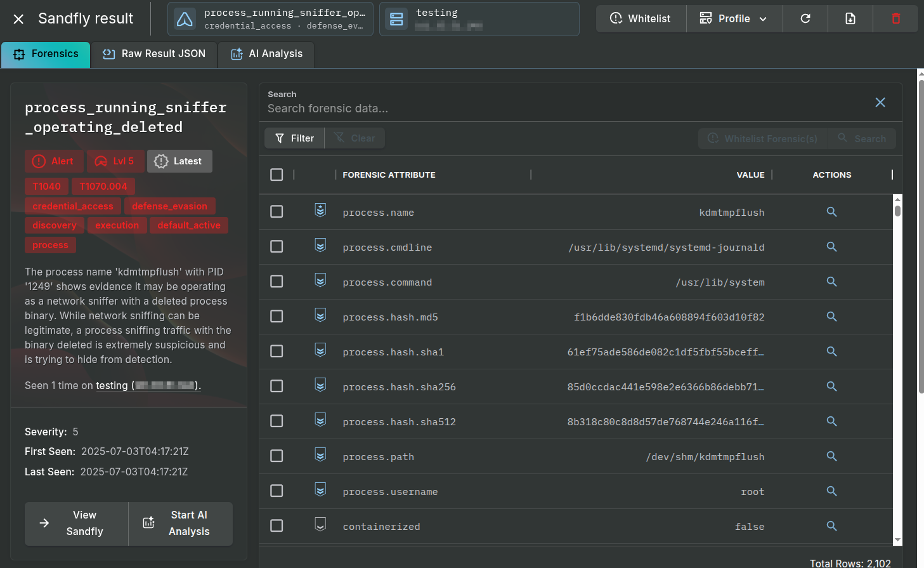924x568 pixels.
Task: Open the Raw Result JSON tab
Action: click(154, 55)
